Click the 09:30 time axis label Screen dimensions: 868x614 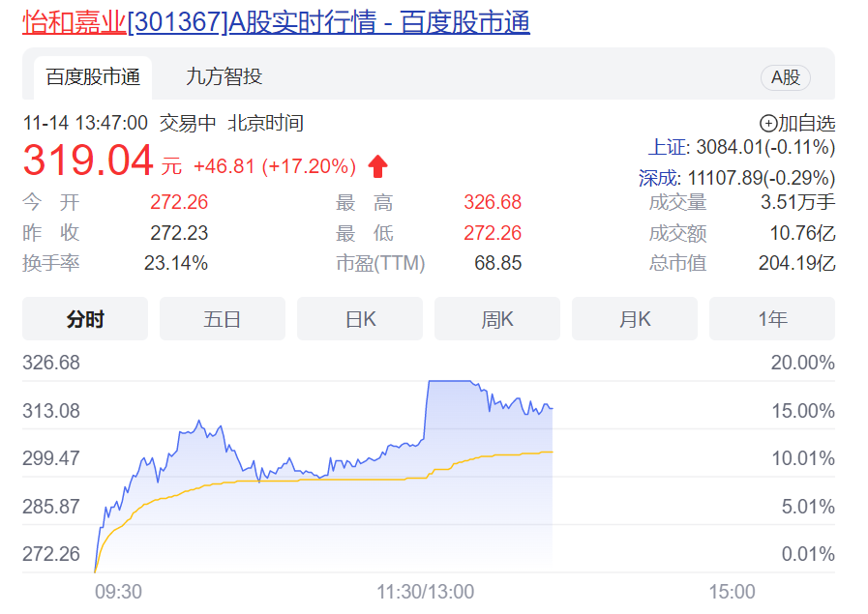[x=118, y=592]
